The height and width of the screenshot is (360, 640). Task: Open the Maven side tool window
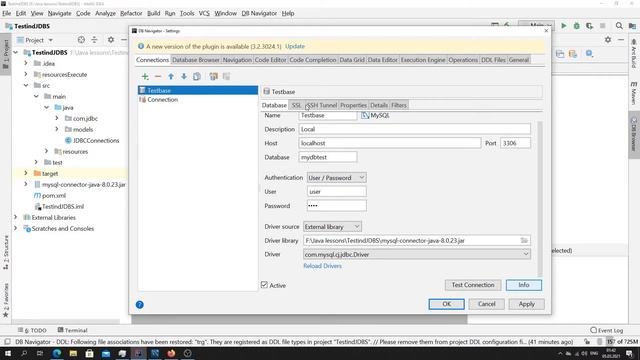[x=634, y=93]
